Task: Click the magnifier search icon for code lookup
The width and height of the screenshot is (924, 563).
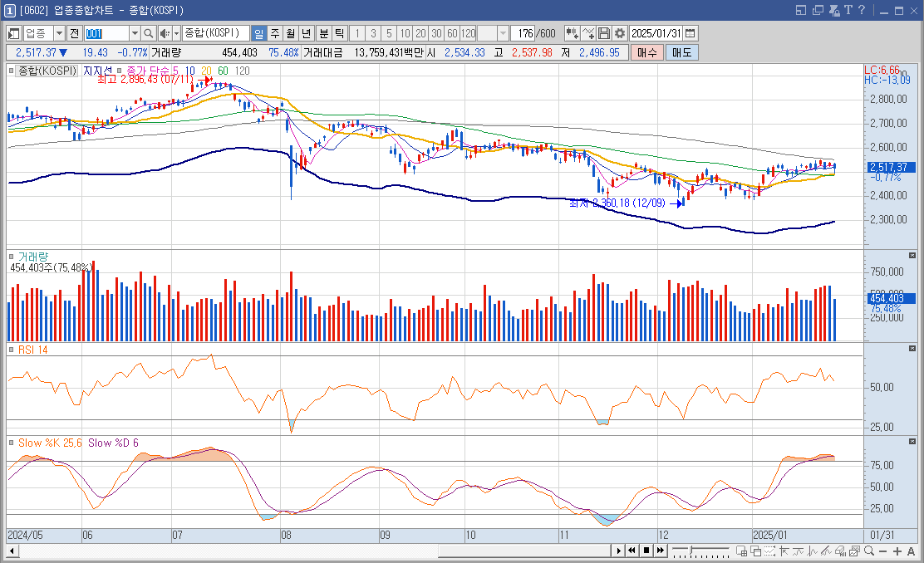Action: tap(149, 33)
